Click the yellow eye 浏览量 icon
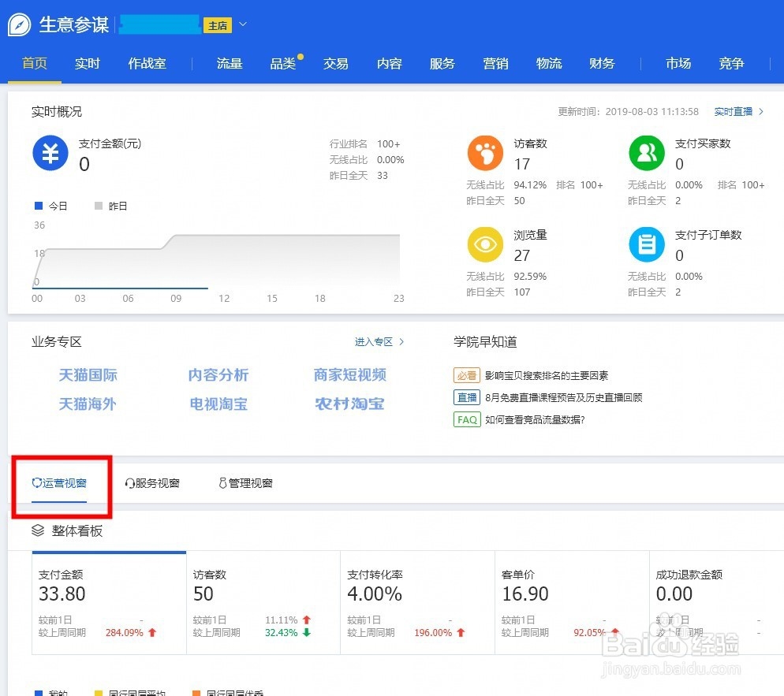This screenshot has width=784, height=696. click(x=485, y=244)
